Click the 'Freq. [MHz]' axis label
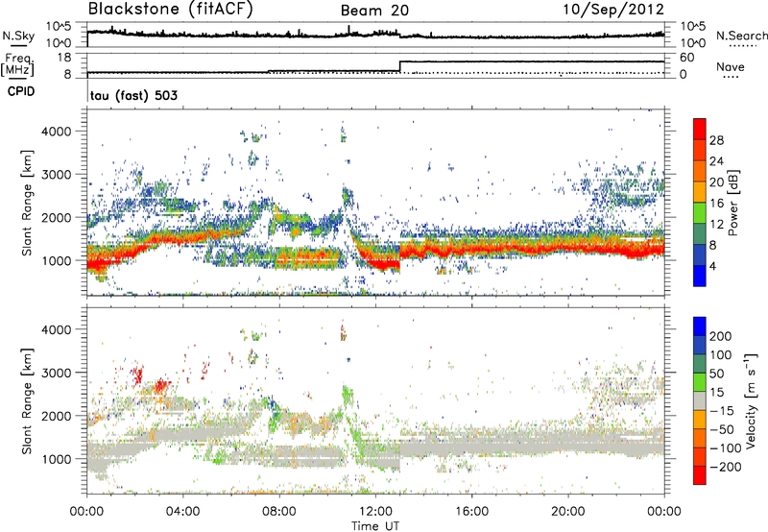The image size is (768, 532). tap(17, 65)
